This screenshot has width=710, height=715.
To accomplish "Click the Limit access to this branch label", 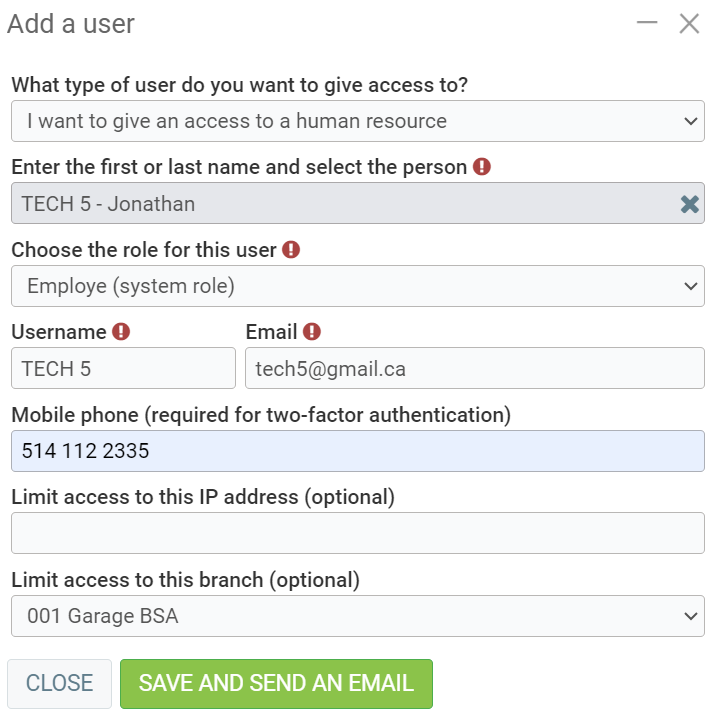I will [185, 579].
